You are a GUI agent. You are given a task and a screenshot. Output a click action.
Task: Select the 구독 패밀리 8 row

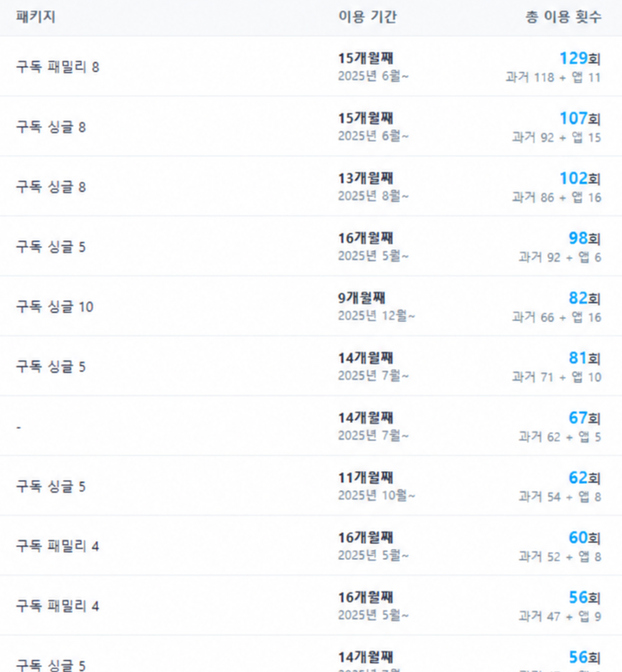coord(311,67)
